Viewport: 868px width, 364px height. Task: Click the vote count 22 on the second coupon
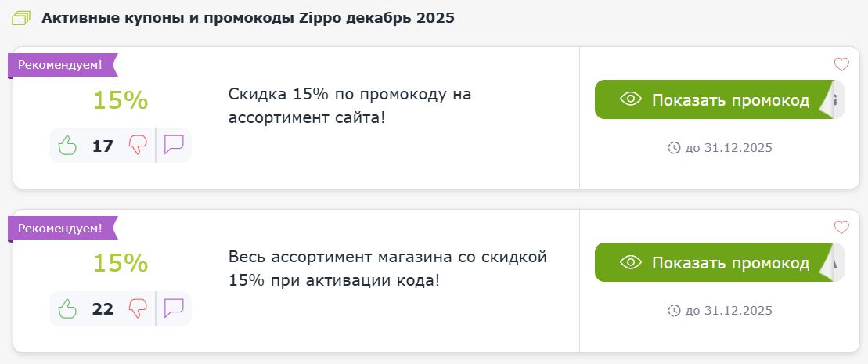point(103,308)
